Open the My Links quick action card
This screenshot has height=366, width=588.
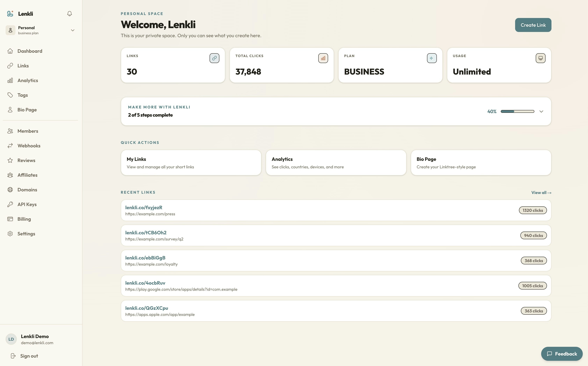[191, 163]
